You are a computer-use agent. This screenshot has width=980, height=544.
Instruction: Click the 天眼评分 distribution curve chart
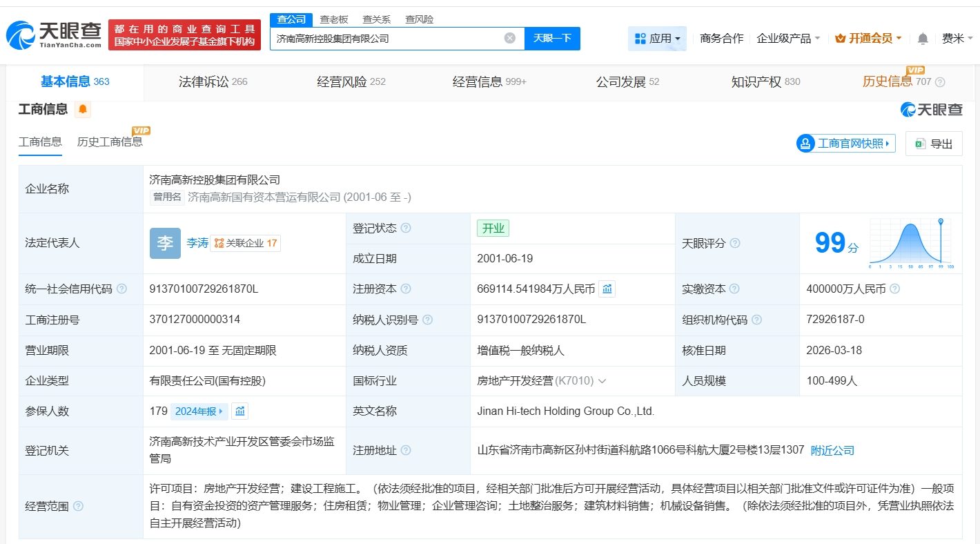910,243
